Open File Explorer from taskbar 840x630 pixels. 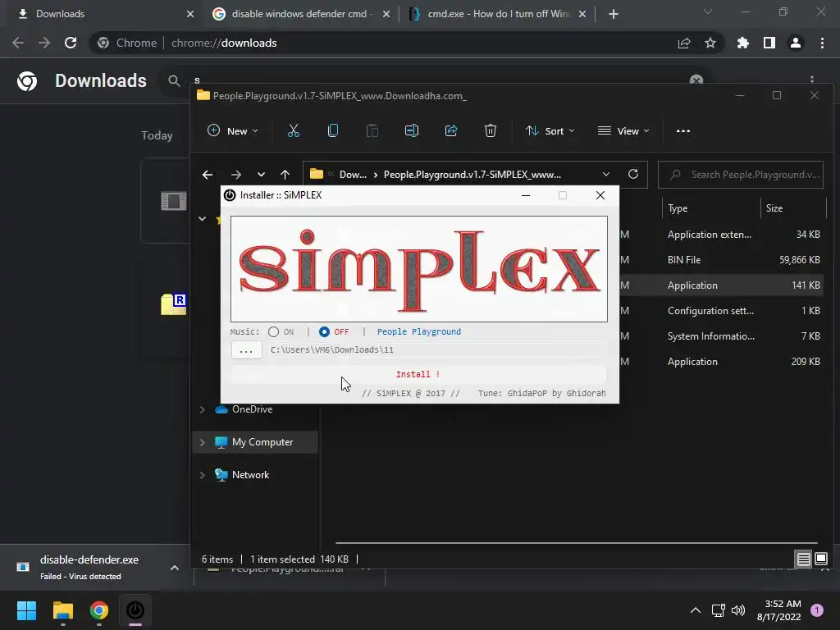(62, 610)
